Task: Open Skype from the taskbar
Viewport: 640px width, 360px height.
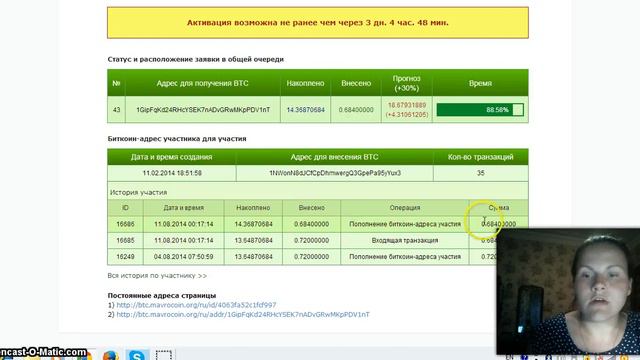Action: point(136,355)
